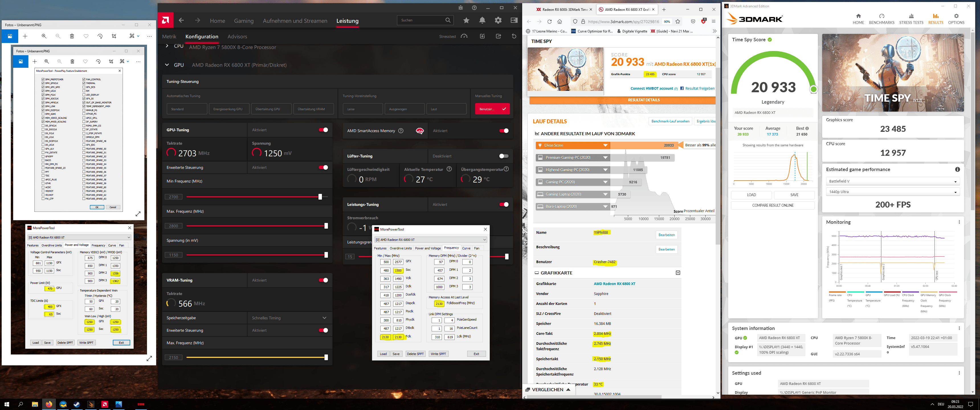Open the Curve tab in MorePowerTool

click(466, 248)
